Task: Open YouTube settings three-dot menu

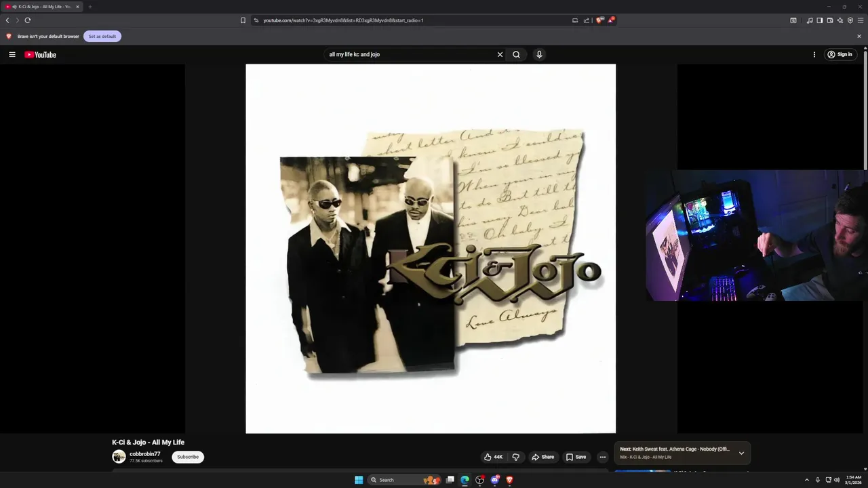Action: (814, 54)
